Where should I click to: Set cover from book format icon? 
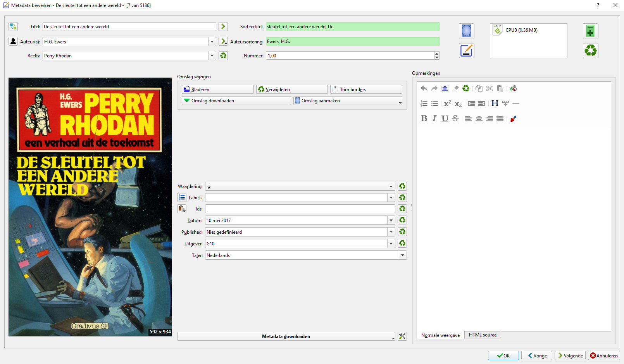(x=467, y=31)
